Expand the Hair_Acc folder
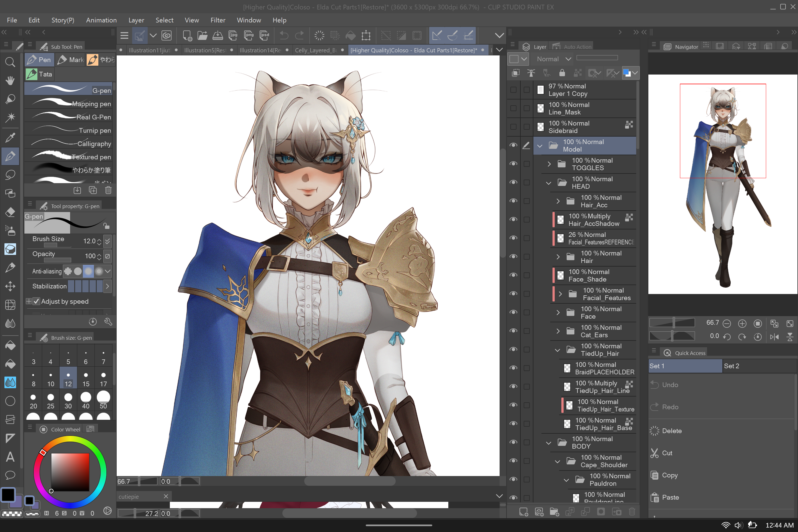Viewport: 798px width, 532px height. pyautogui.click(x=558, y=201)
